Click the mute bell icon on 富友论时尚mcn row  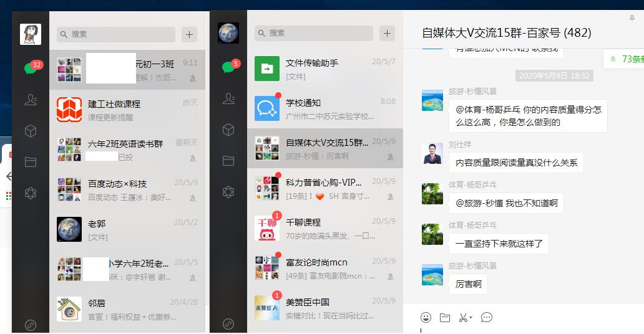tap(391, 276)
